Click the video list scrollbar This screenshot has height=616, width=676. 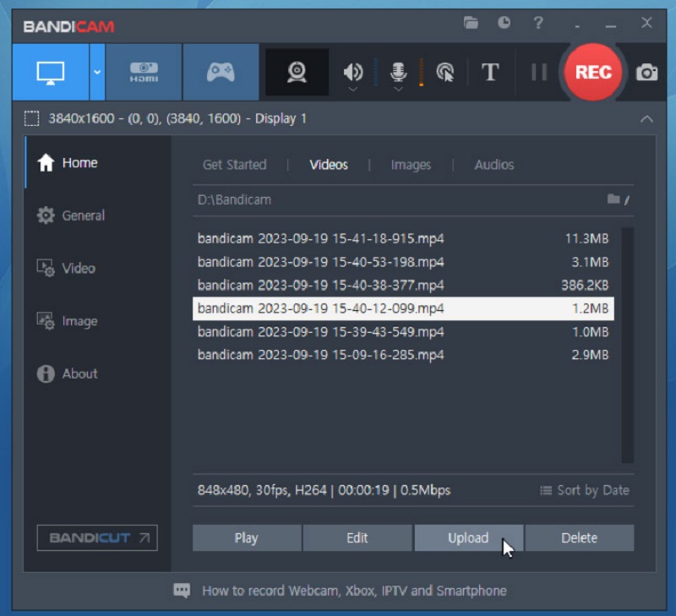(627, 346)
